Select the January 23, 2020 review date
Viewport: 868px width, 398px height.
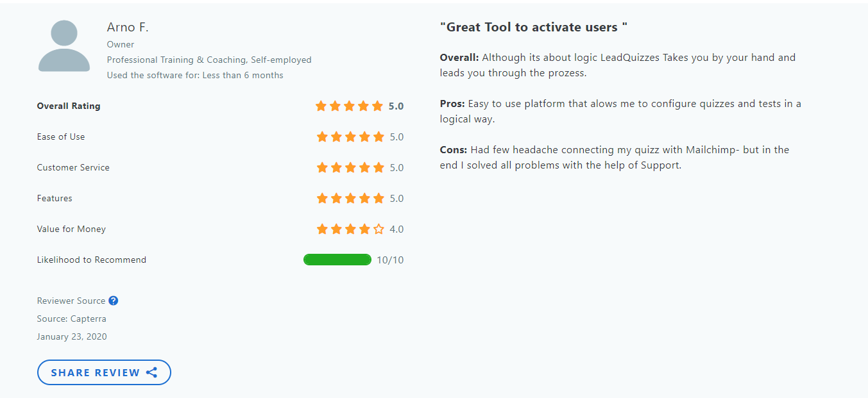pyautogui.click(x=71, y=336)
